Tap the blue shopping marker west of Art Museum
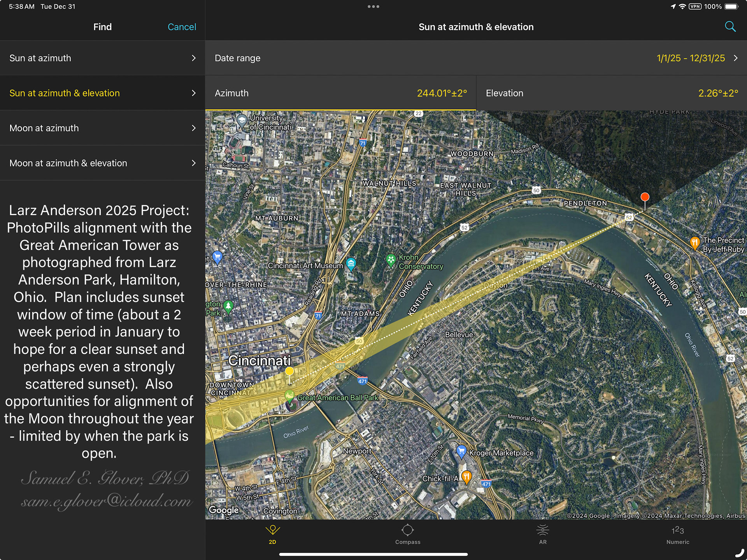 click(x=217, y=257)
